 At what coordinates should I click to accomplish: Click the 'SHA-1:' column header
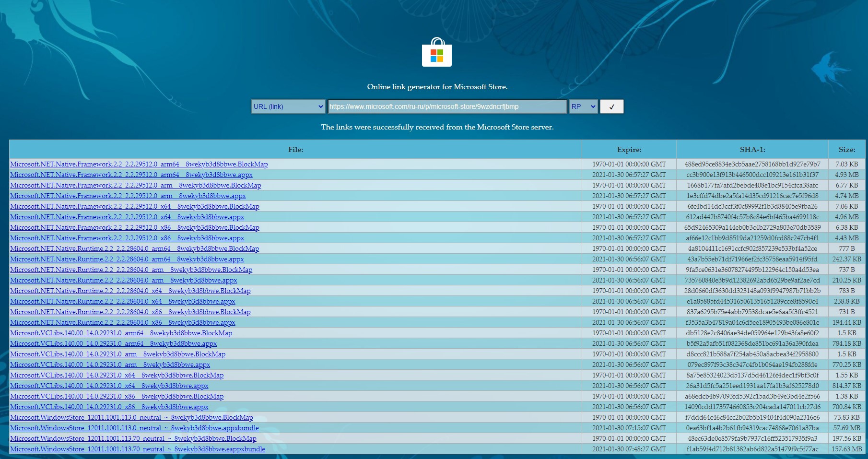pos(752,150)
